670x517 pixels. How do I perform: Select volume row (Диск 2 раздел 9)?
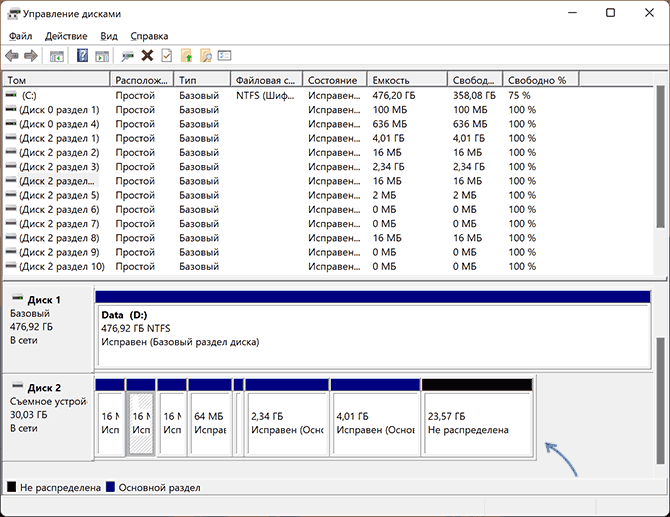328,252
